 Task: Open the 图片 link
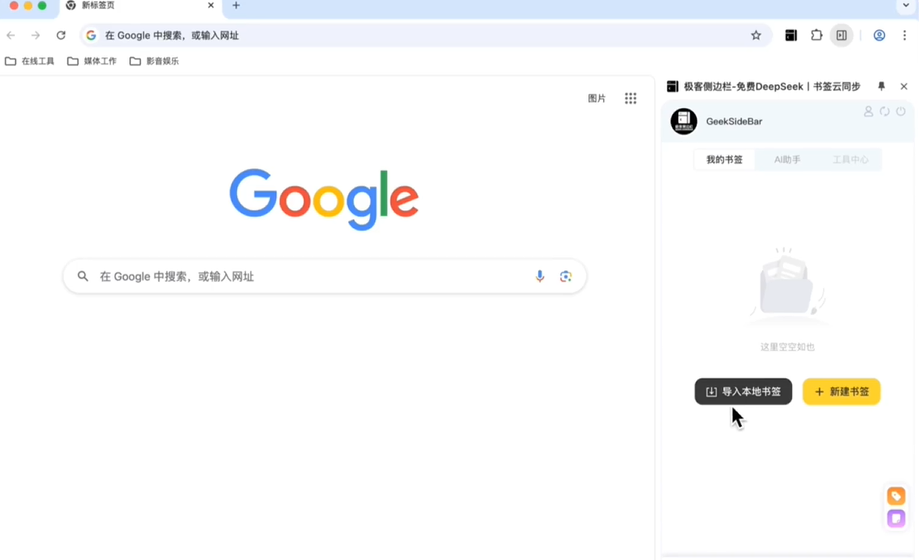(x=597, y=99)
